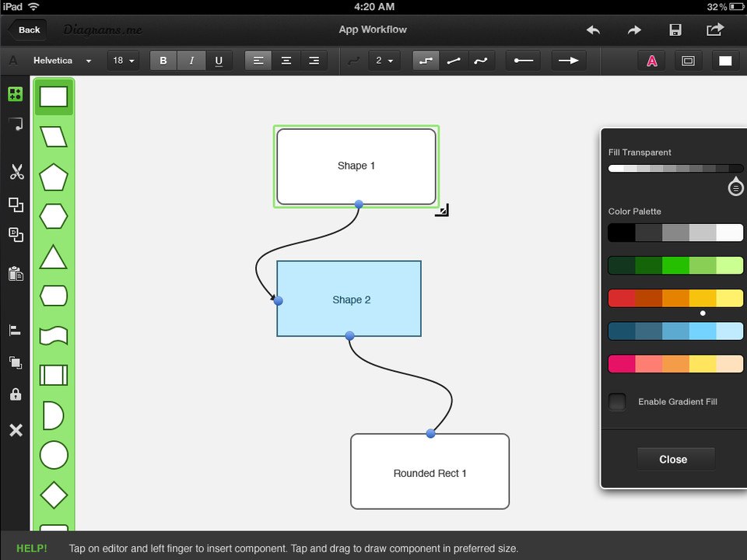Open the line width 2 dropdown
This screenshot has width=747, height=560.
click(x=384, y=61)
